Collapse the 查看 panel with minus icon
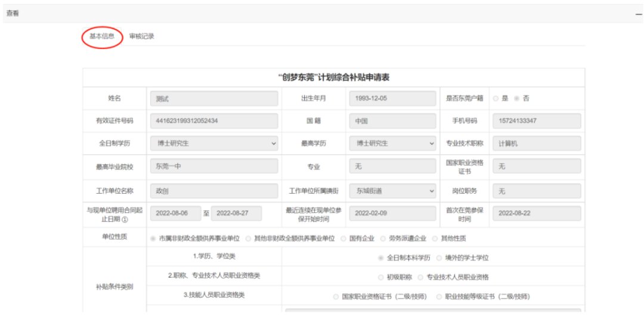The width and height of the screenshot is (644, 317). pos(638,13)
